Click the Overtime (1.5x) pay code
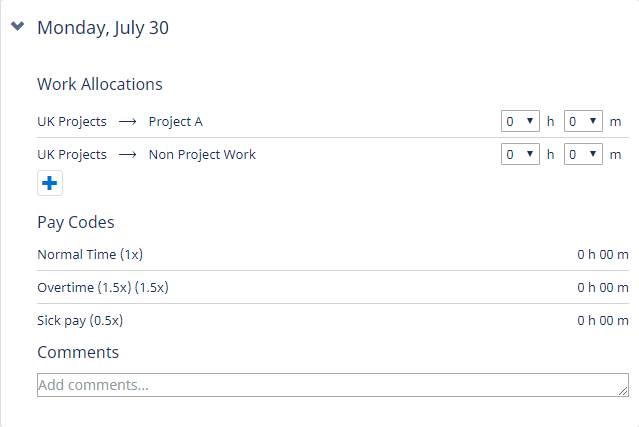This screenshot has height=427, width=639. (102, 287)
